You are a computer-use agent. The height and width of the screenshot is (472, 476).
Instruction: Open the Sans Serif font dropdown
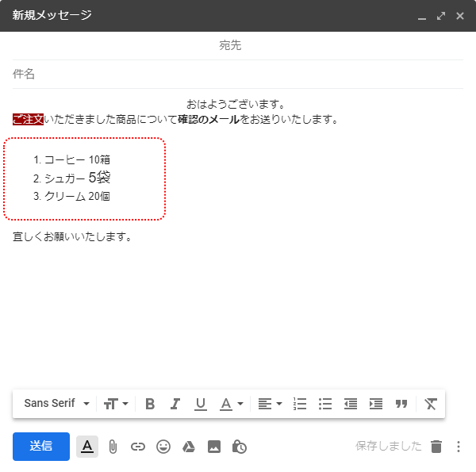tap(56, 404)
